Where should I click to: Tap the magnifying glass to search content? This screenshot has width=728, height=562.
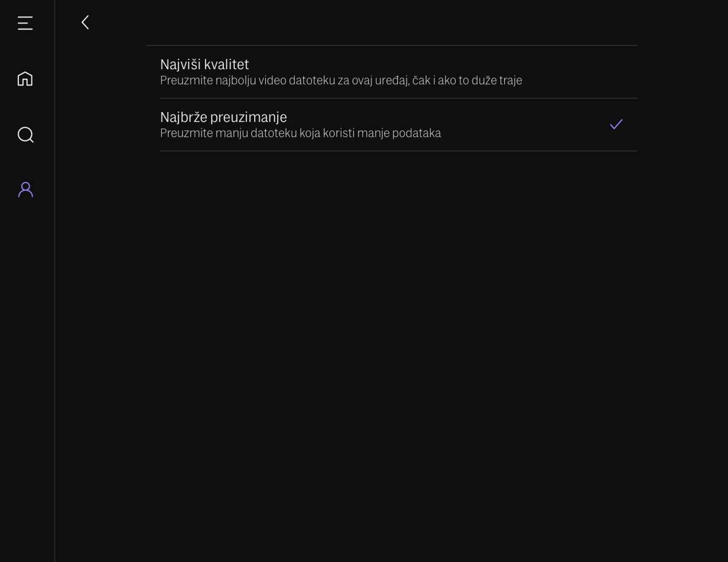25,135
